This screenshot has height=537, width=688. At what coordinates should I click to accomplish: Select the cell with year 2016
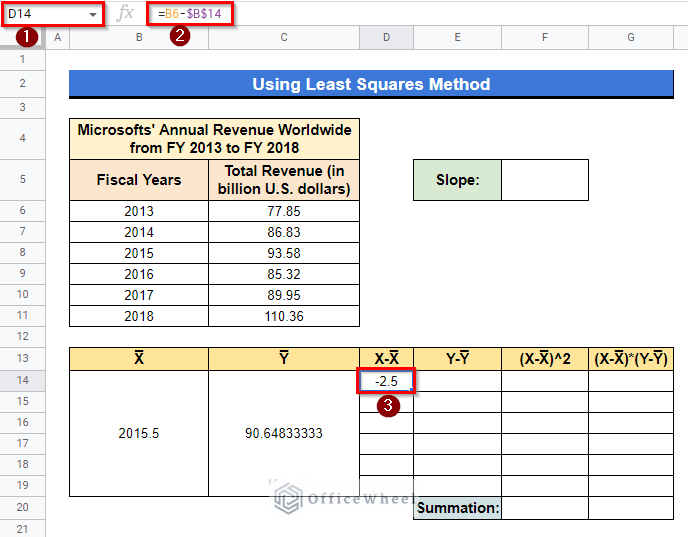[139, 274]
